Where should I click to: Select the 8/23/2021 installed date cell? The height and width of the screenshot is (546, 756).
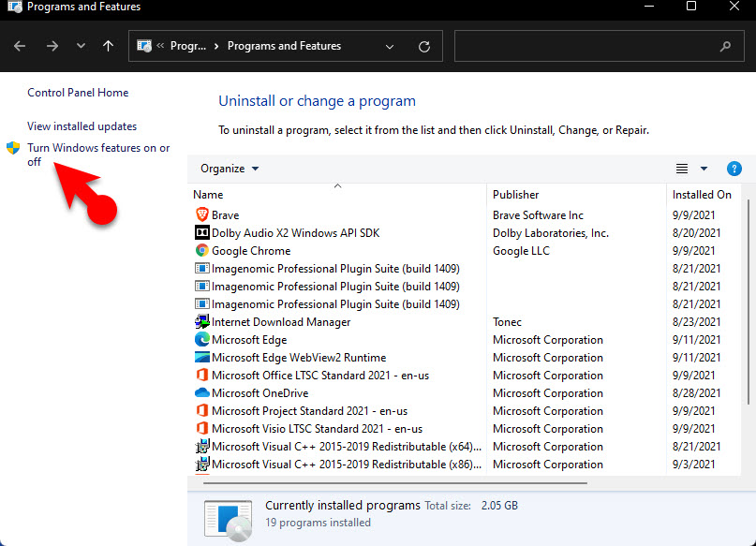(696, 322)
